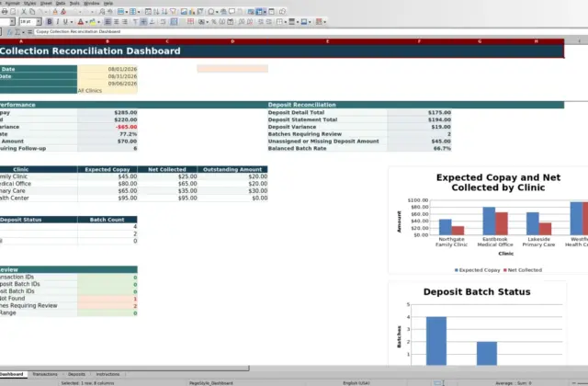Click the Deposit Variance $19.00 value
This screenshot has width=588, height=386.
(x=419, y=127)
